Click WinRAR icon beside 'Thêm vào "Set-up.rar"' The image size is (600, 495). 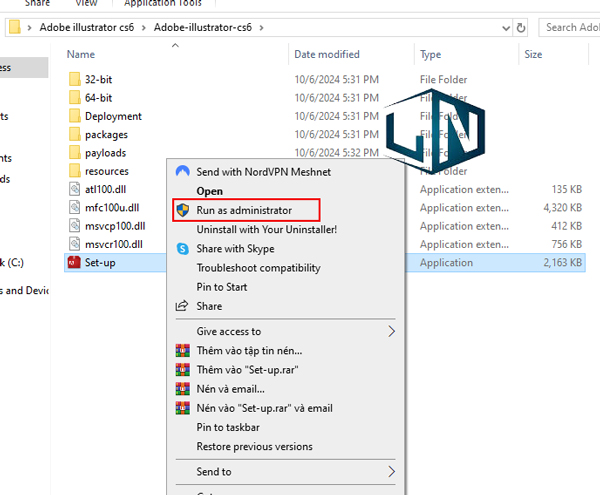point(183,370)
